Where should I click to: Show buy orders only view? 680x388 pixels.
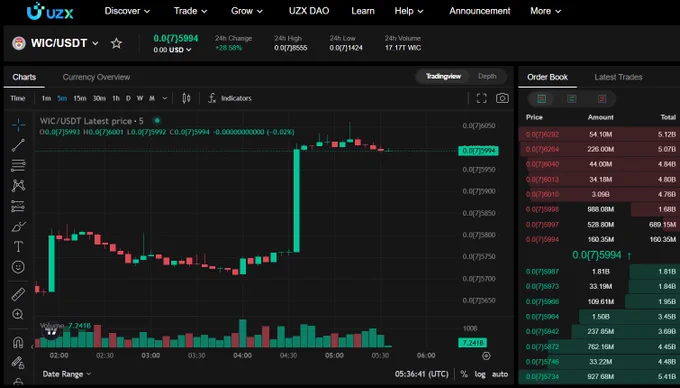(x=572, y=99)
